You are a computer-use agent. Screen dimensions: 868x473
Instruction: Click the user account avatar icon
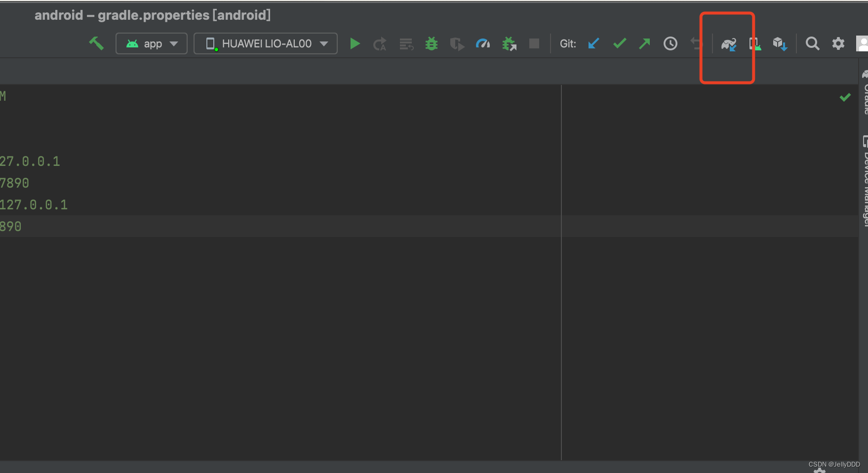[x=862, y=43]
